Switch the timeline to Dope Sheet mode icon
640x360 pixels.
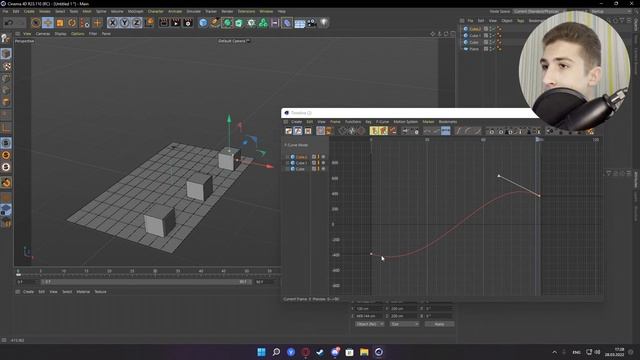[x=289, y=131]
